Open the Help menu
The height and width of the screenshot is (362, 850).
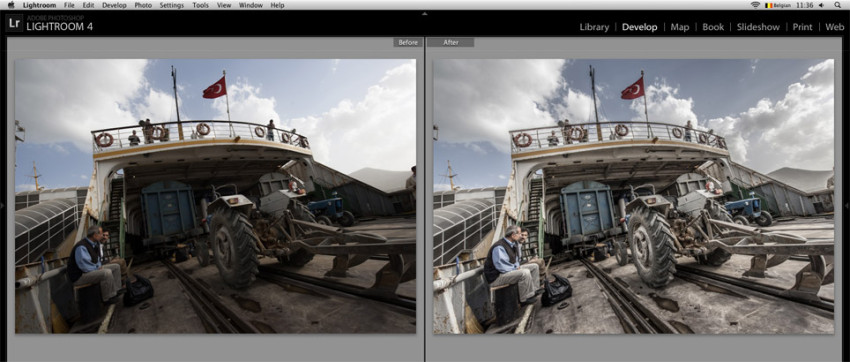pyautogui.click(x=277, y=5)
